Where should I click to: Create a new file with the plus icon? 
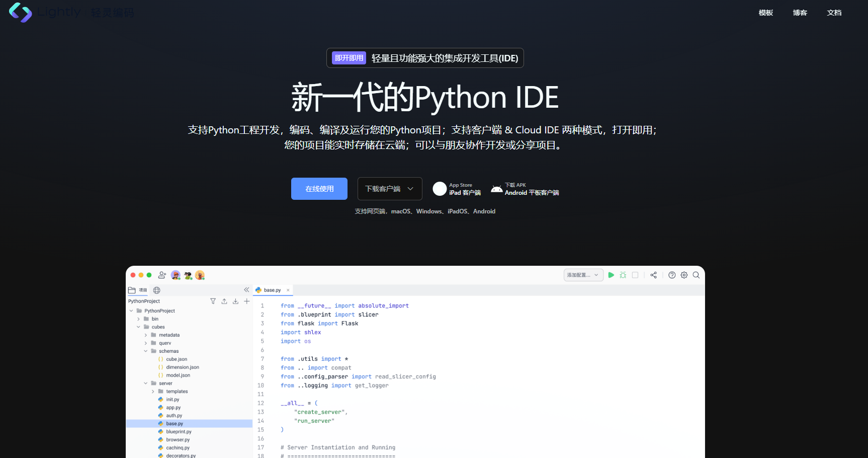click(x=246, y=300)
